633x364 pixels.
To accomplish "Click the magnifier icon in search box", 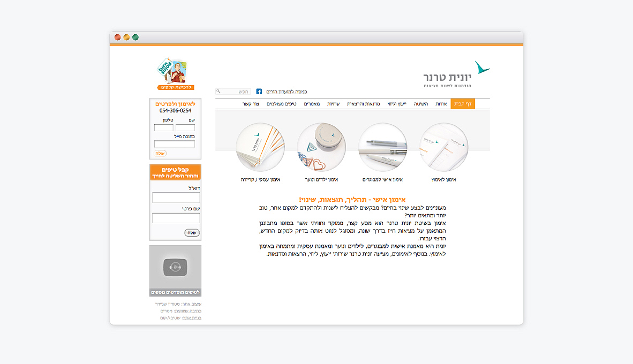I will (x=218, y=92).
